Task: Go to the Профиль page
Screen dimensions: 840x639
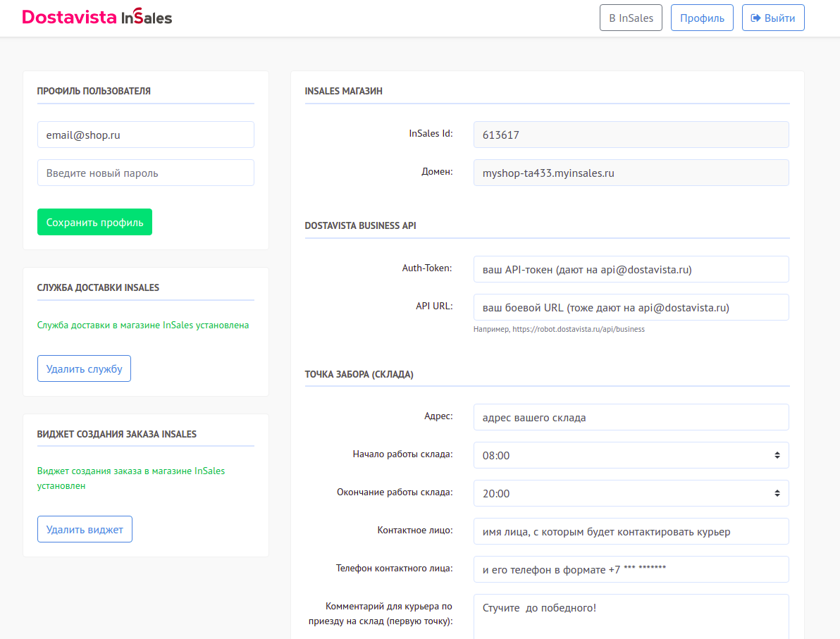Action: pyautogui.click(x=702, y=18)
